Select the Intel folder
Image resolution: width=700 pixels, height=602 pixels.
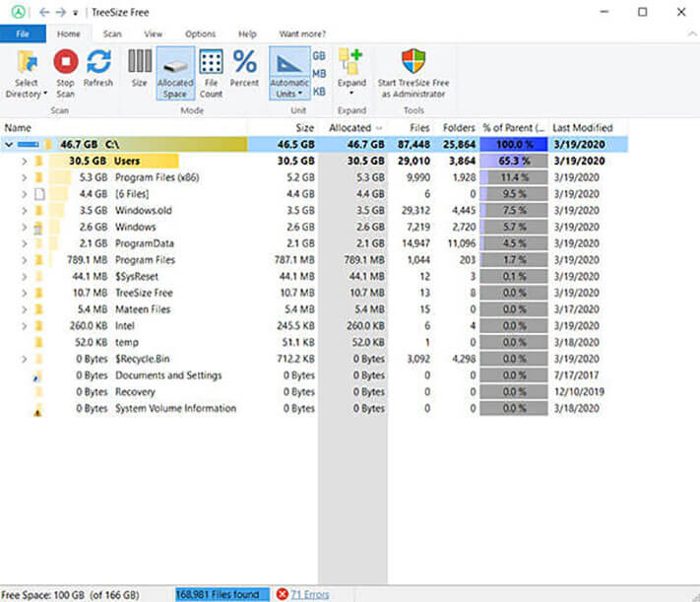(x=125, y=326)
